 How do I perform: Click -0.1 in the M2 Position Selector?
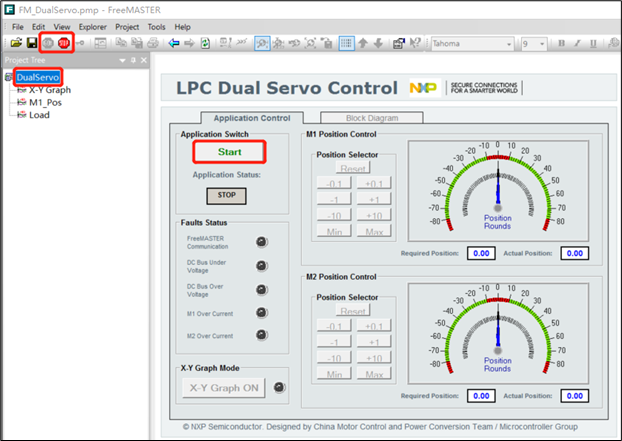(334, 326)
